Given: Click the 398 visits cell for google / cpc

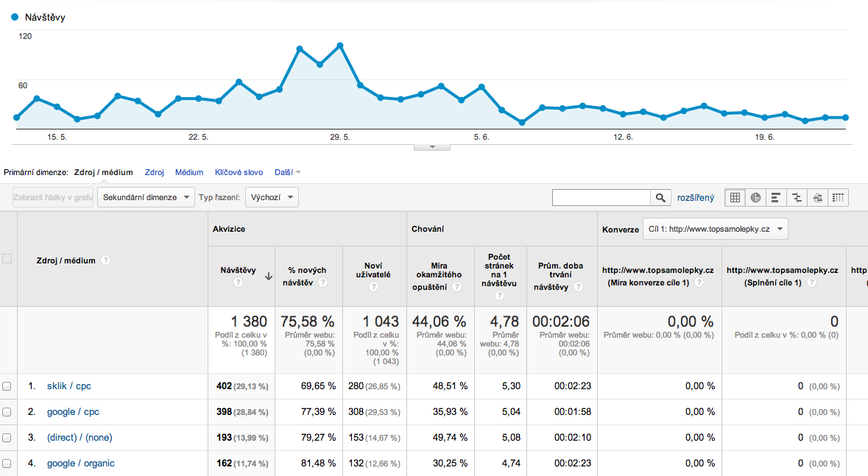Looking at the screenshot, I should tap(242, 412).
